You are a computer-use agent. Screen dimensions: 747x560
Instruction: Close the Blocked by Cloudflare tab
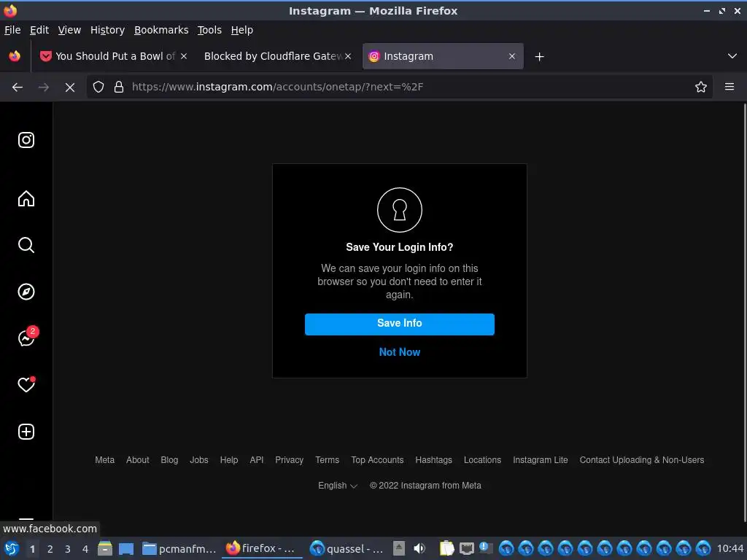[x=348, y=56]
